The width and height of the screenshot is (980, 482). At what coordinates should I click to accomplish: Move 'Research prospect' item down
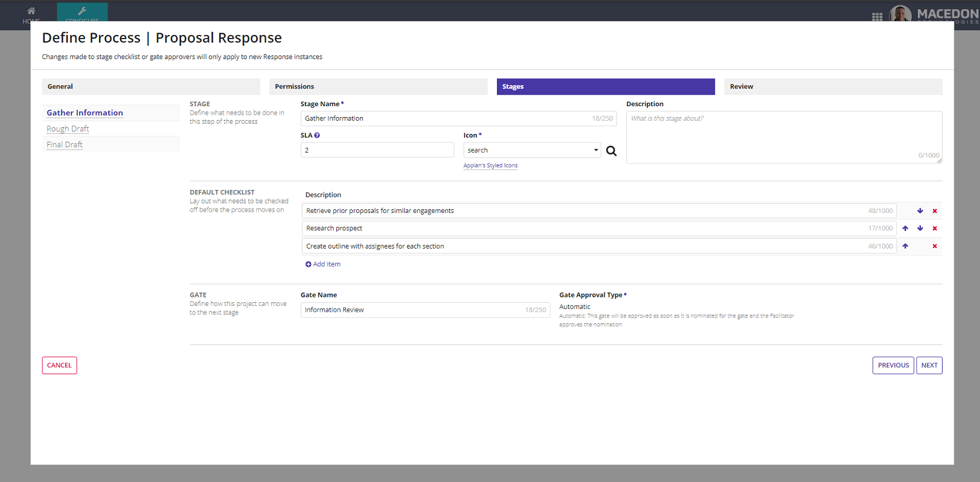coord(920,229)
